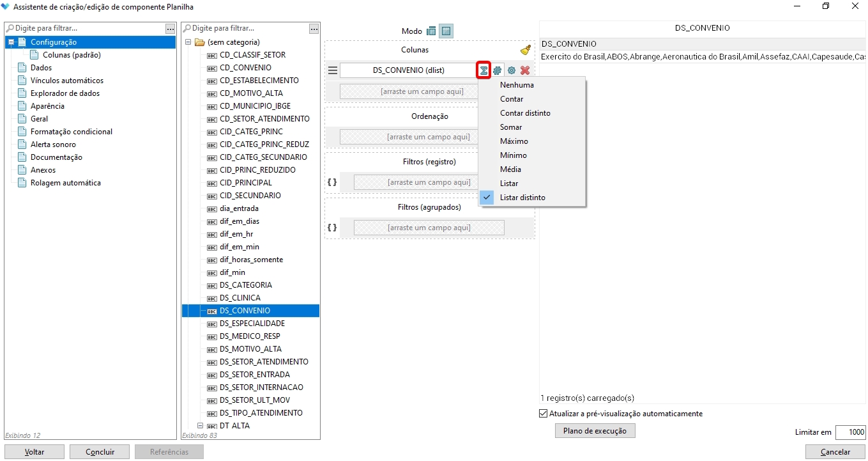Open the blue gear column settings icon
This screenshot has width=868, height=461.
tap(512, 70)
